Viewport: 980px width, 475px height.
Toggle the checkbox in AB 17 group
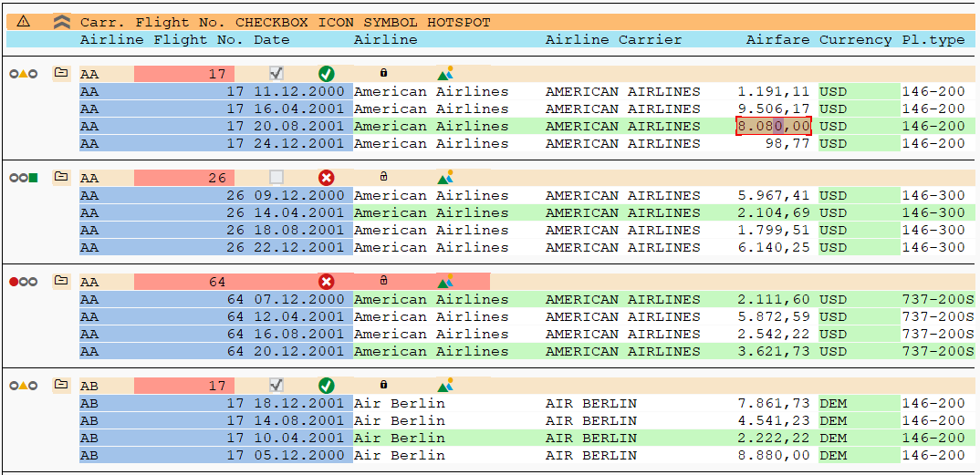[276, 385]
